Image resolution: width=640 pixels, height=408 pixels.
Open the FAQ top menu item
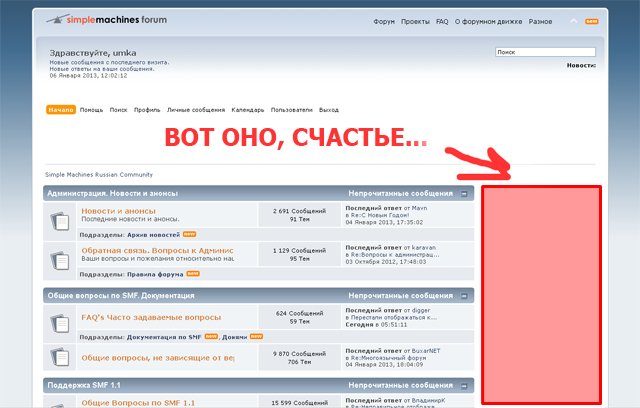[x=442, y=22]
